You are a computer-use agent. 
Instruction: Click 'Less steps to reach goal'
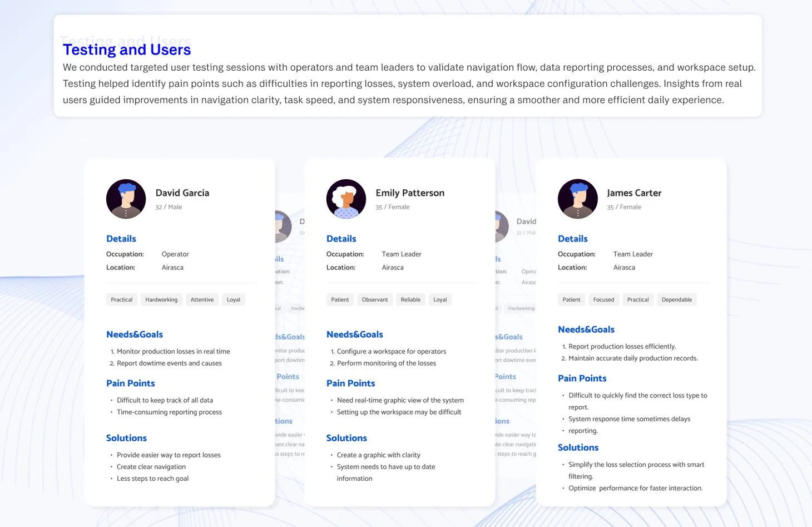pyautogui.click(x=153, y=479)
